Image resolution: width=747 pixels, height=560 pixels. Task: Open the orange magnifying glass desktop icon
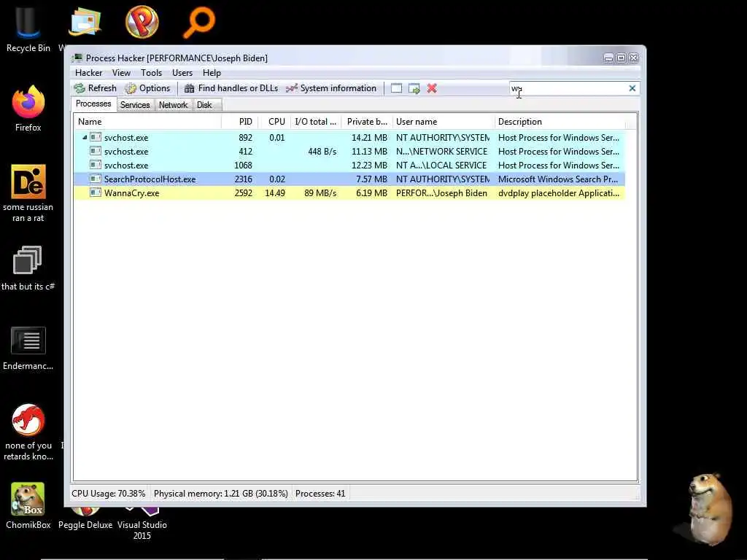199,21
